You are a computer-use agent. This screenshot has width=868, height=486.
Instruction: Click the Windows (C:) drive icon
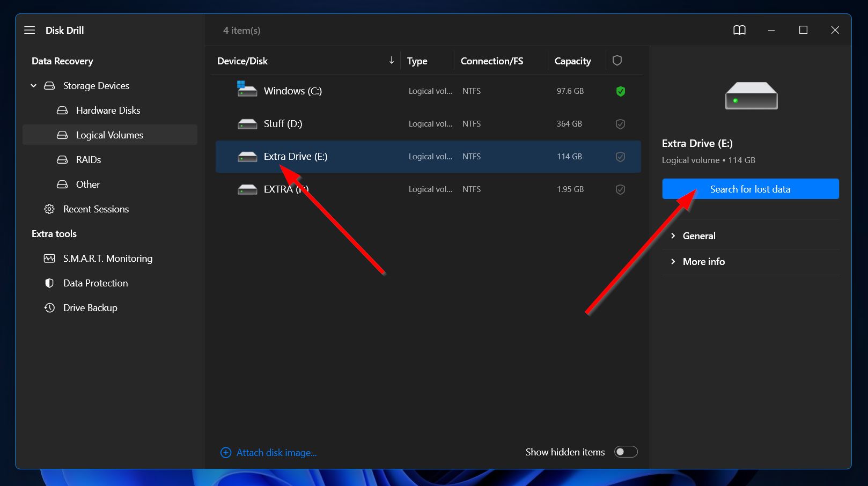click(x=247, y=89)
